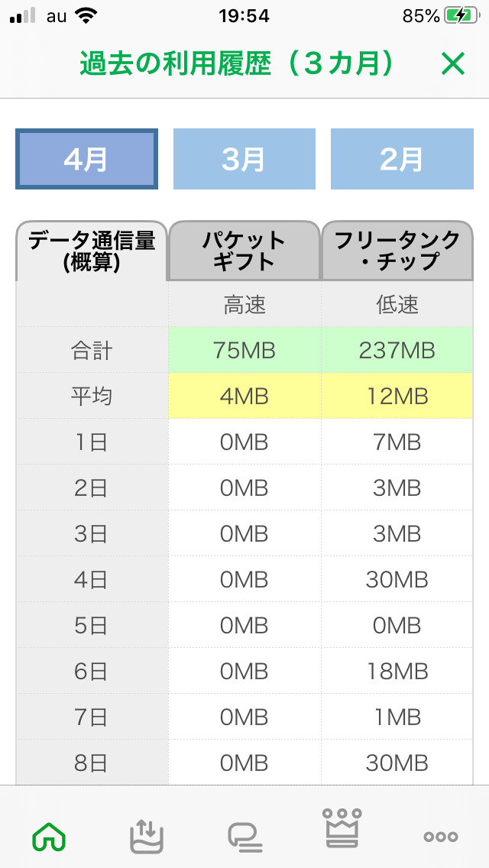489x868 pixels.
Task: Open the crown rank icon
Action: coord(342,828)
